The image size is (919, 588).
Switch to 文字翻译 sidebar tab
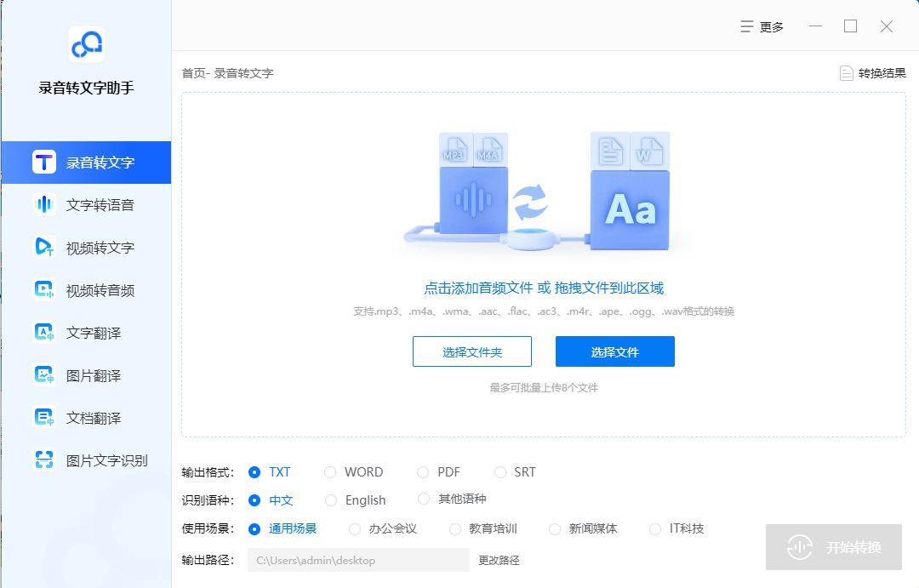[86, 333]
